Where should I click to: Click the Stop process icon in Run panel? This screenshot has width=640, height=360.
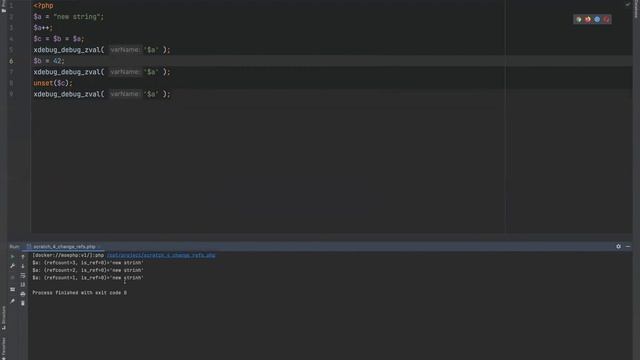pos(13,278)
